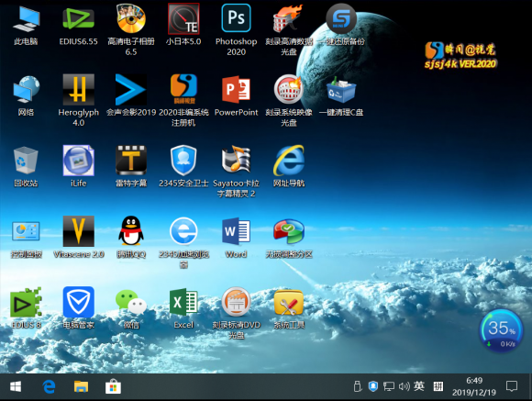532x401 pixels.
Task: Switch input language via 英 indicator
Action: (x=419, y=386)
